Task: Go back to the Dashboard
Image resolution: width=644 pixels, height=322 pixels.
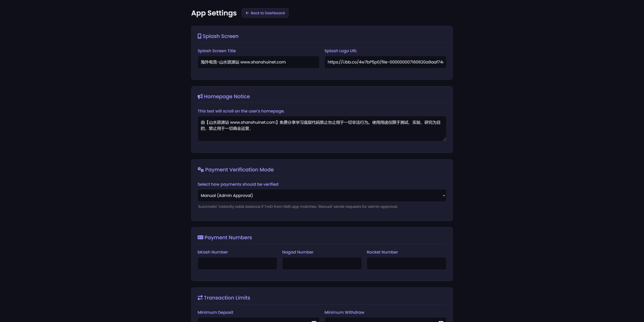Action: tap(265, 13)
